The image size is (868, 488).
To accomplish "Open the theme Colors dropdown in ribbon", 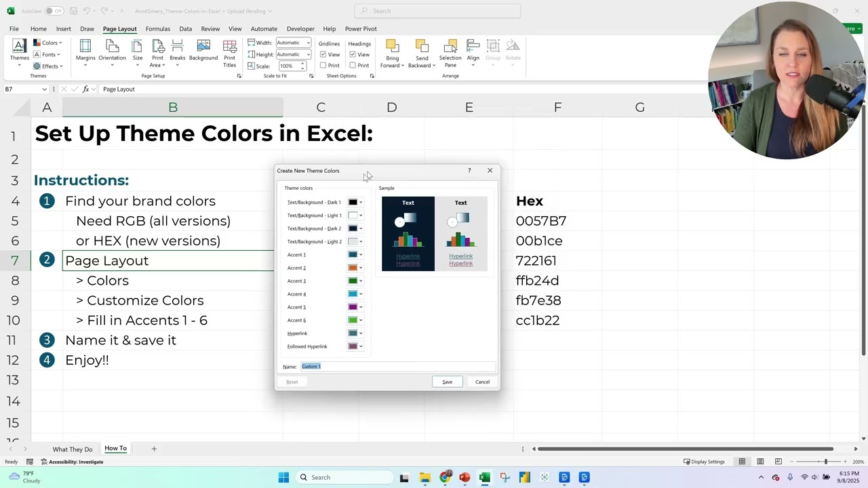I will pos(47,43).
